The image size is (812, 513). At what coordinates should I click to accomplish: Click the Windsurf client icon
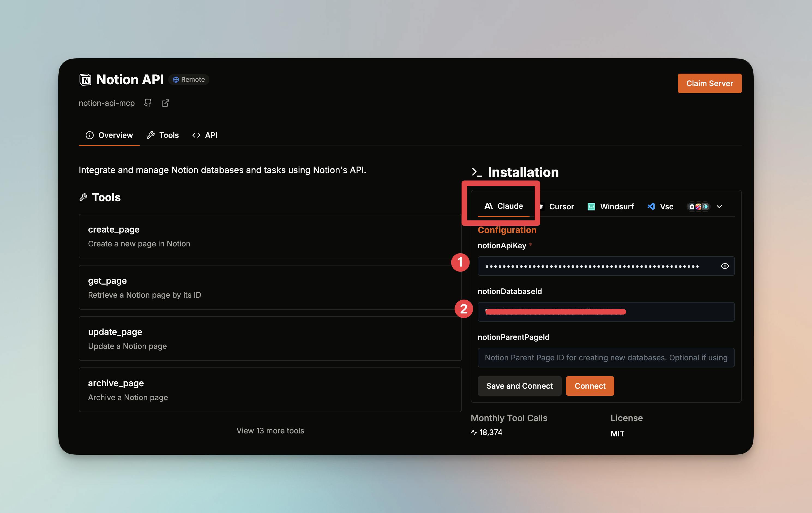click(x=591, y=207)
